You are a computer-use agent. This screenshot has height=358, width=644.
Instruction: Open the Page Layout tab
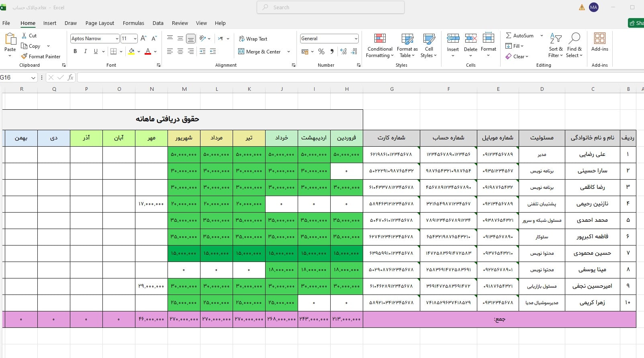pos(100,23)
